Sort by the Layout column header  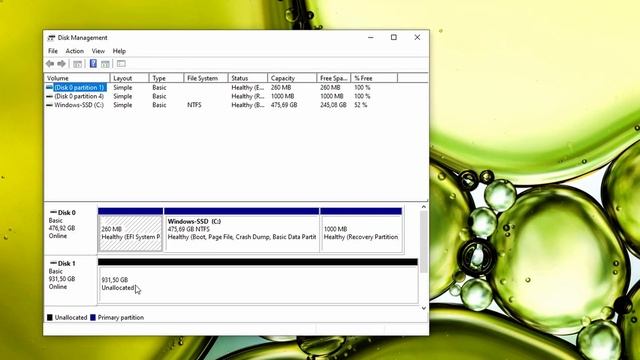pyautogui.click(x=129, y=78)
